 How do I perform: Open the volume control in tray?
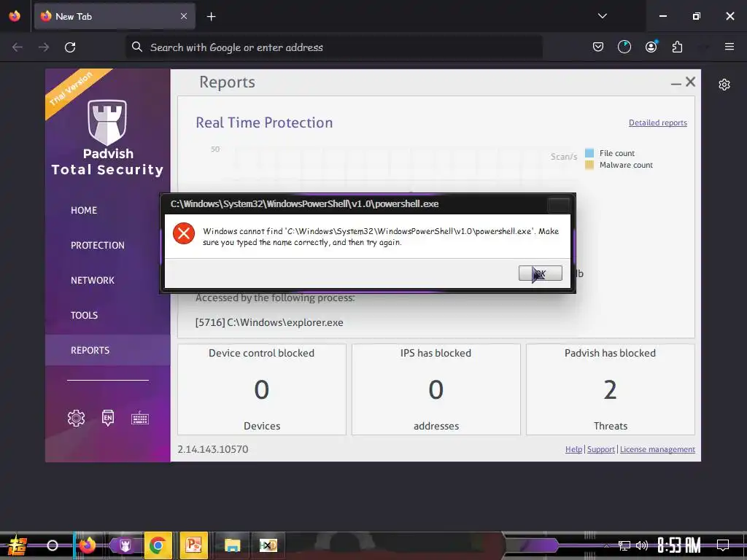(x=642, y=545)
